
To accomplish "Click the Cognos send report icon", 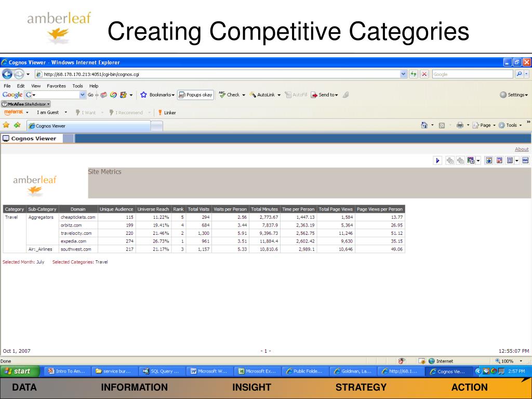I will tap(471, 161).
